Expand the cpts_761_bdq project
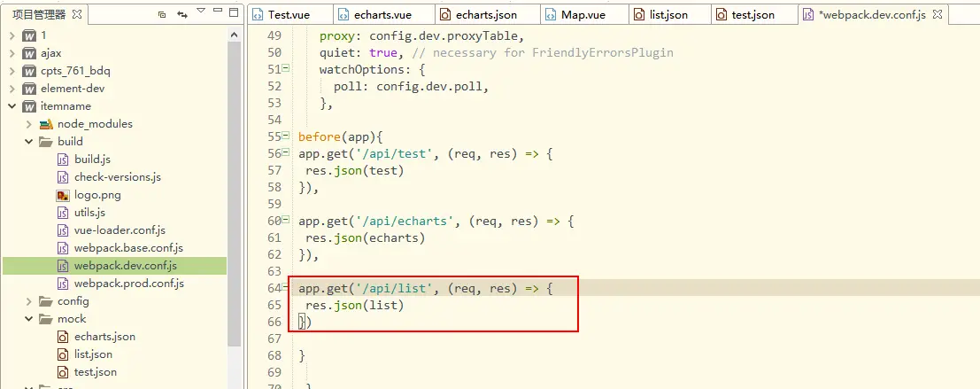Viewport: 980px width, 389px height. [12, 71]
